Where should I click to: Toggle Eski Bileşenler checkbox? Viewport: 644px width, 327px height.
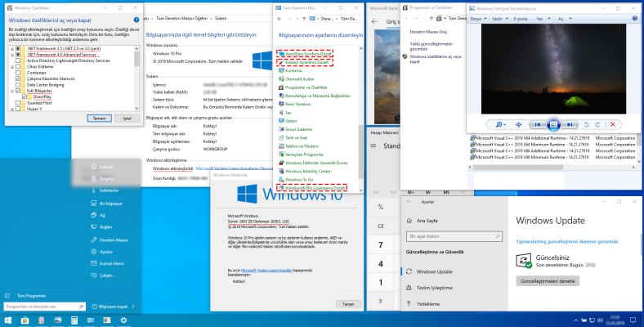click(x=18, y=91)
